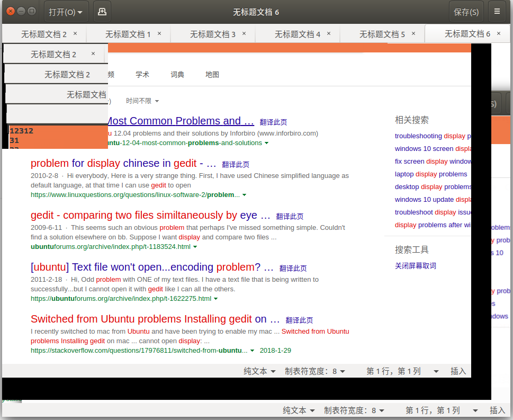Open 制表符宽度: 8 dropdown in the bottom status bar

point(354,410)
